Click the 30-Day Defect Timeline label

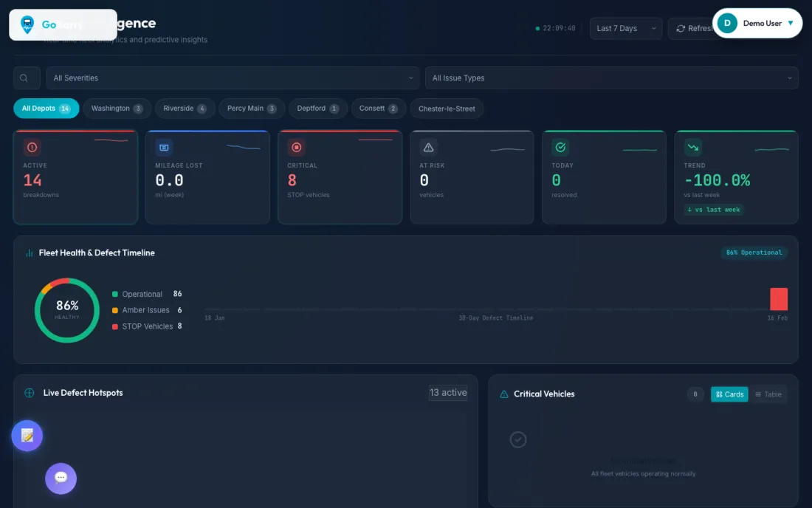[495, 318]
